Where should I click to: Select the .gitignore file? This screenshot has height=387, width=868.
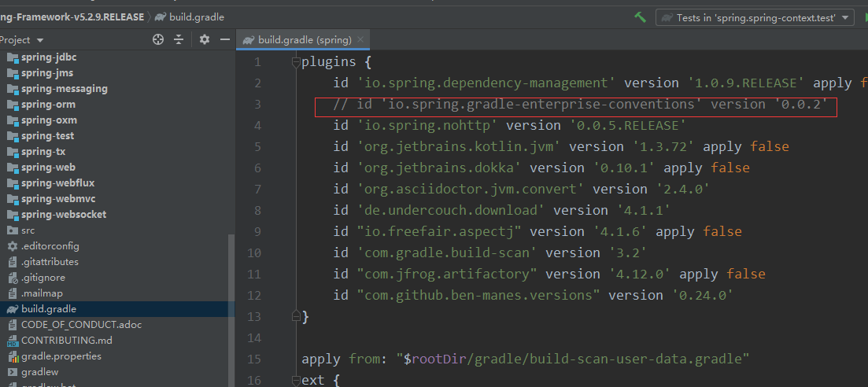point(43,278)
